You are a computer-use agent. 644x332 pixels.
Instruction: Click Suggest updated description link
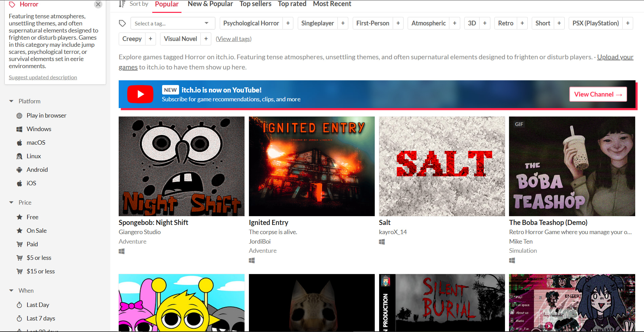(x=43, y=78)
